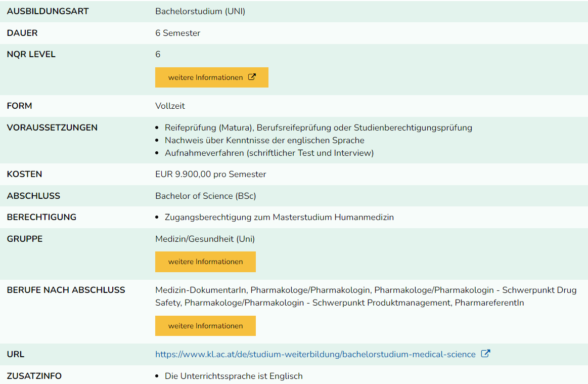Click 'Die Unterrichtssprache ist Englisch' note
Viewport: 588px width, 384px height.
(234, 376)
